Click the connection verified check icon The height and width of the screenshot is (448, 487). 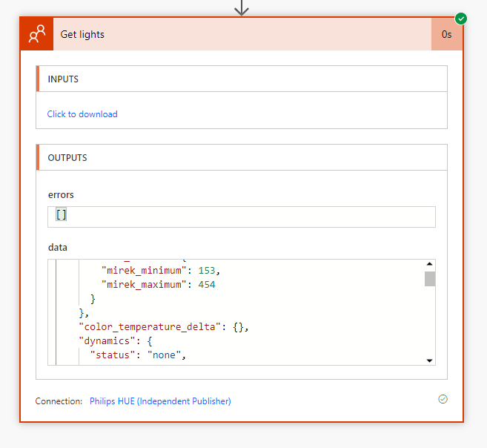pos(443,399)
